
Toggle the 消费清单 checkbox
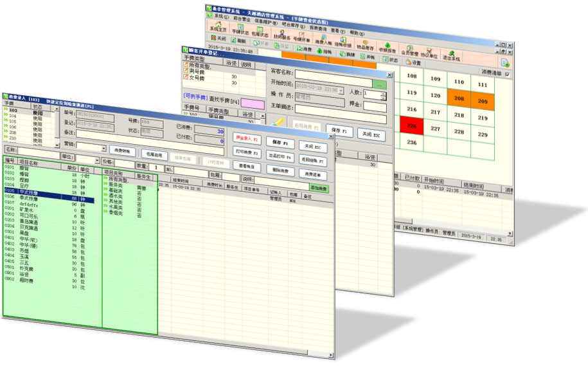pyautogui.click(x=508, y=75)
